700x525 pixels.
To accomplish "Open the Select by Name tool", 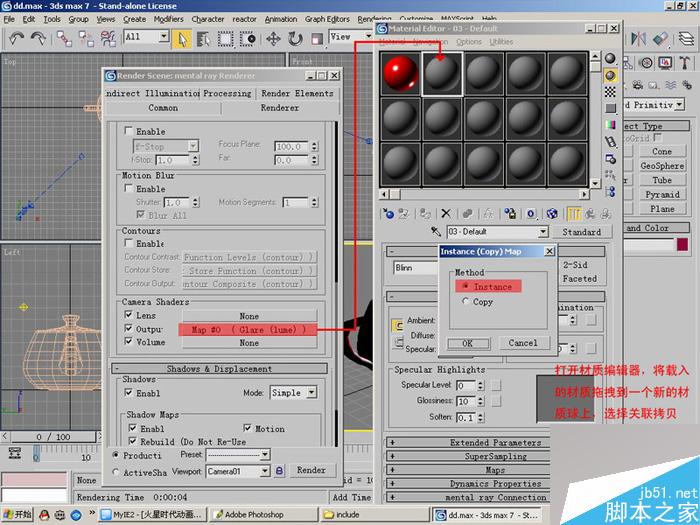I will pyautogui.click(x=204, y=39).
